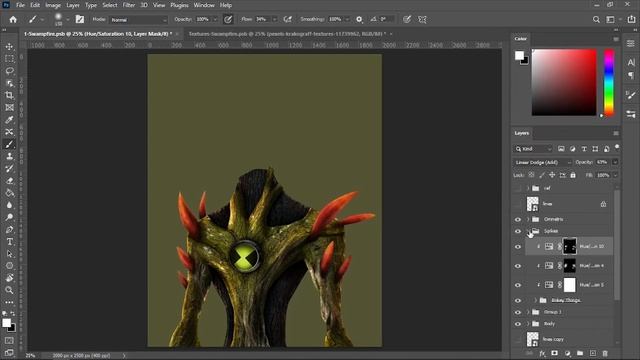Open the layer filter Kind dropdown
The height and width of the screenshot is (360, 640).
point(533,149)
